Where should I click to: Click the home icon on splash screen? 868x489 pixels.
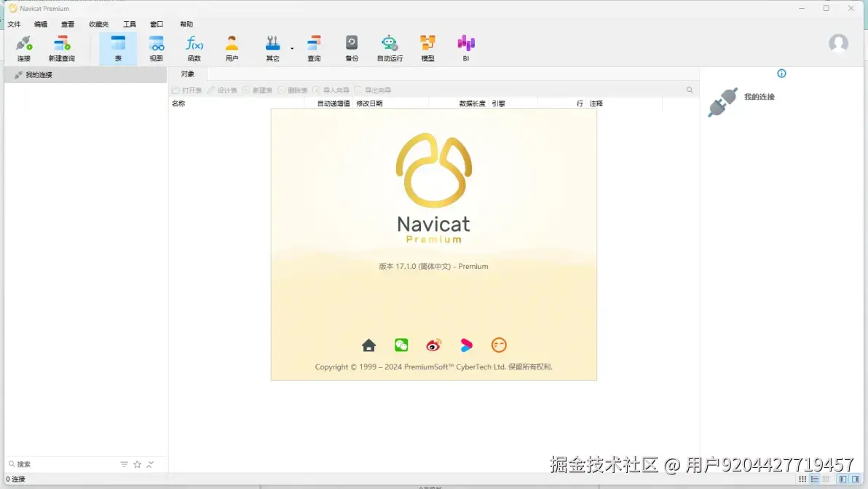click(368, 345)
